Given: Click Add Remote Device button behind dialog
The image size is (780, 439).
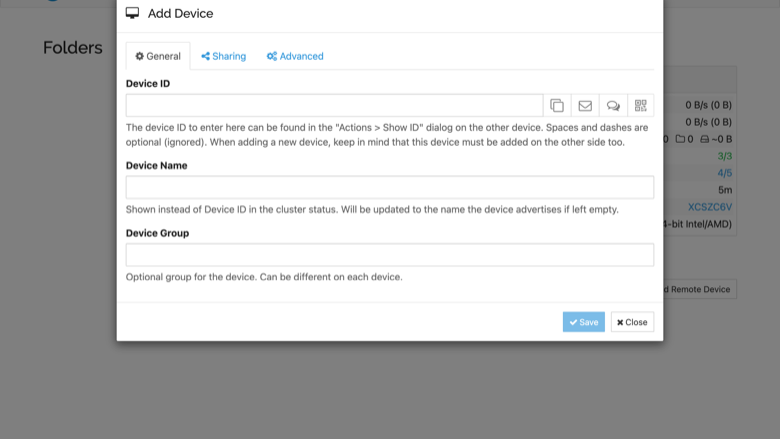Looking at the screenshot, I should click(x=700, y=289).
